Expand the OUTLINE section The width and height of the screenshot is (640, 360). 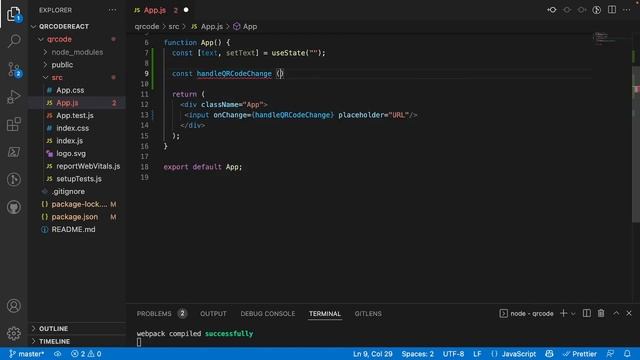[53, 329]
